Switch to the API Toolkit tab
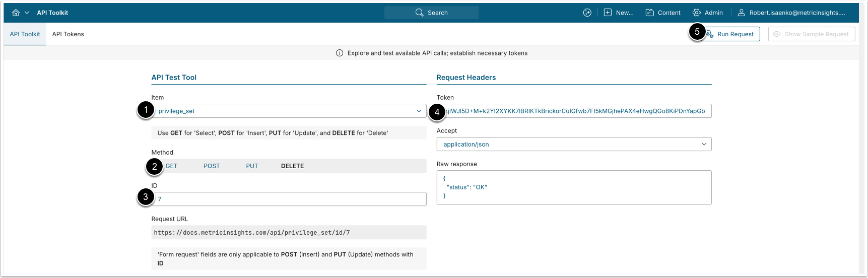Screen dimensions: 868x278 point(25,34)
